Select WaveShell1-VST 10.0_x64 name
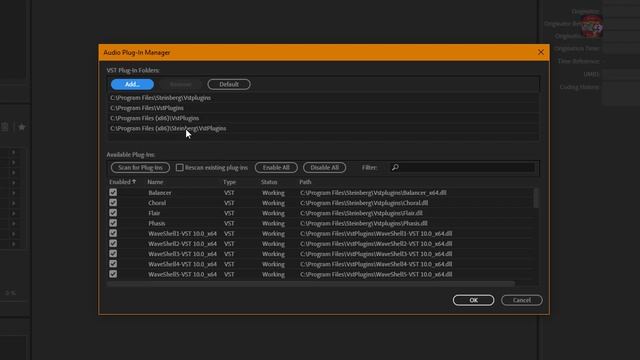The height and width of the screenshot is (360, 640). click(x=182, y=233)
